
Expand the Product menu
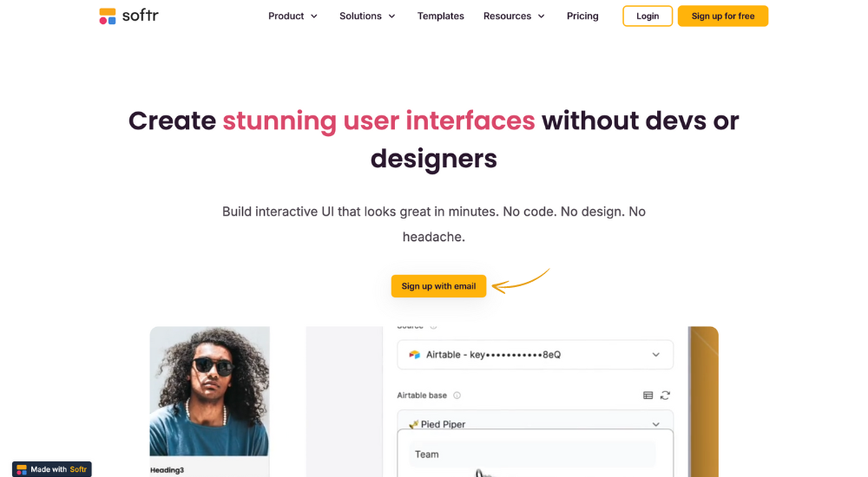click(x=293, y=16)
